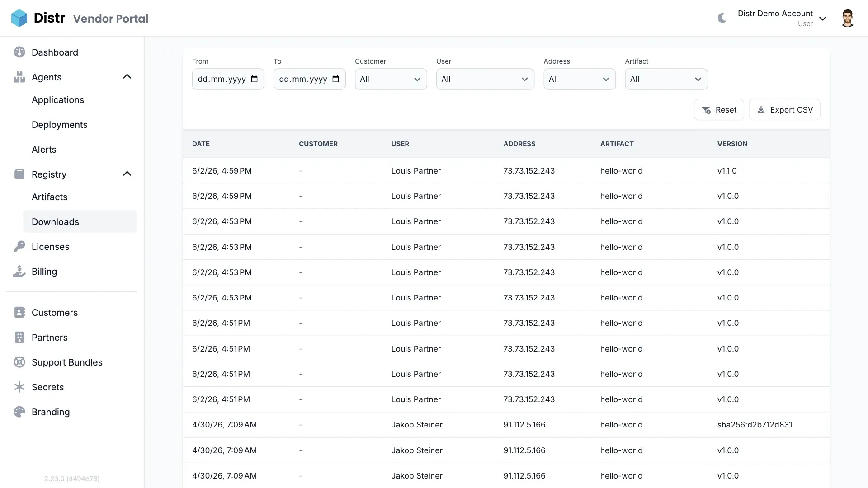
Task: Open Customers page
Action: (55, 313)
